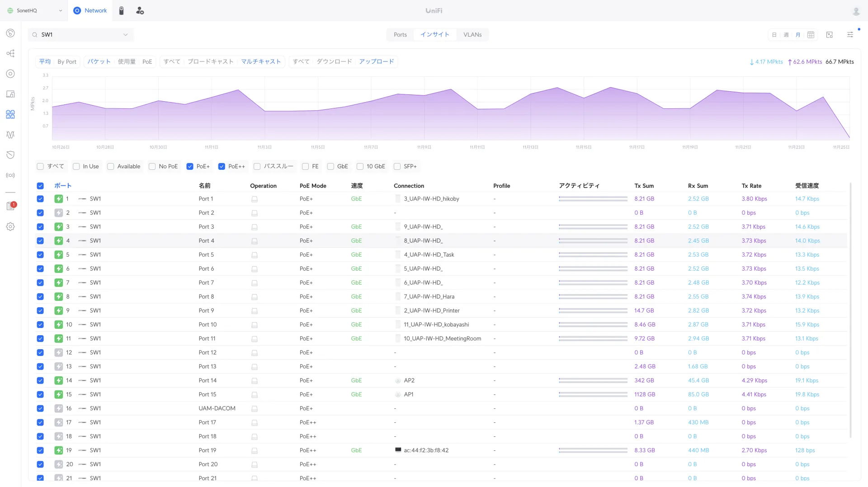This screenshot has height=487, width=868.
Task: Choose the ブロードキャスト packet filter
Action: (211, 62)
